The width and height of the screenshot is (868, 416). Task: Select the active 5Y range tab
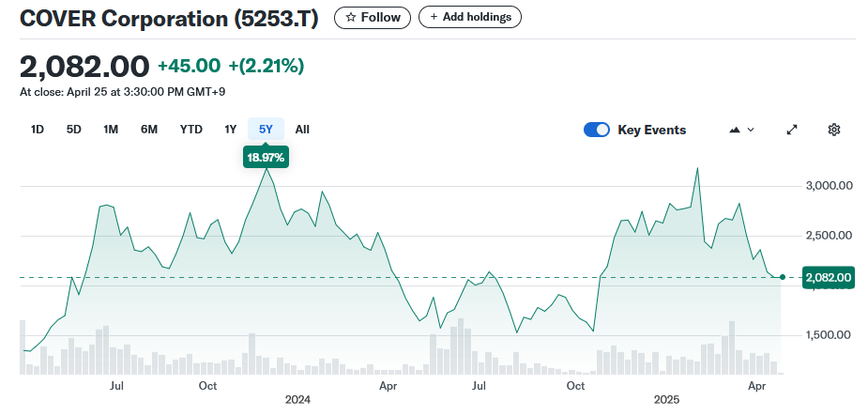(x=266, y=130)
